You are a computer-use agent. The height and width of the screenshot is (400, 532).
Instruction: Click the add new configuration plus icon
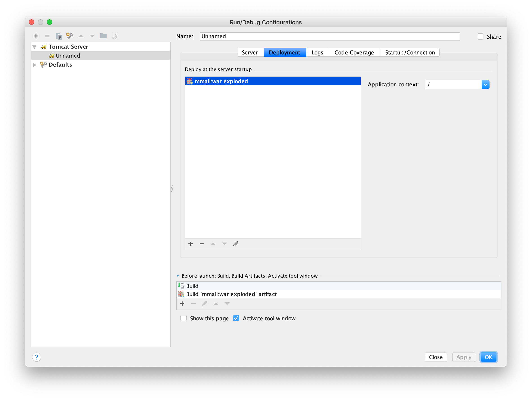[x=36, y=36]
